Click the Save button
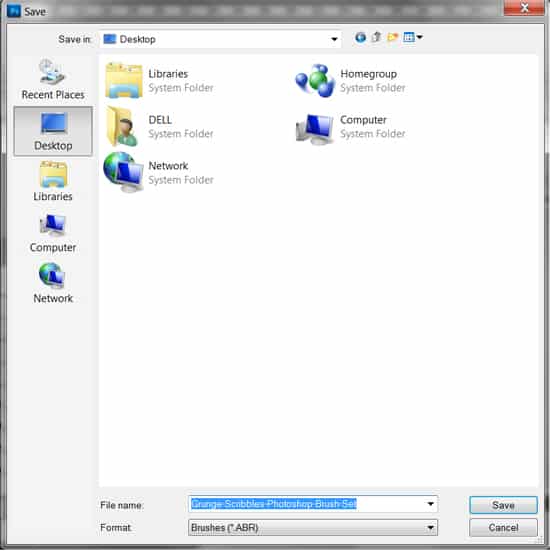550x551 pixels. tap(503, 505)
